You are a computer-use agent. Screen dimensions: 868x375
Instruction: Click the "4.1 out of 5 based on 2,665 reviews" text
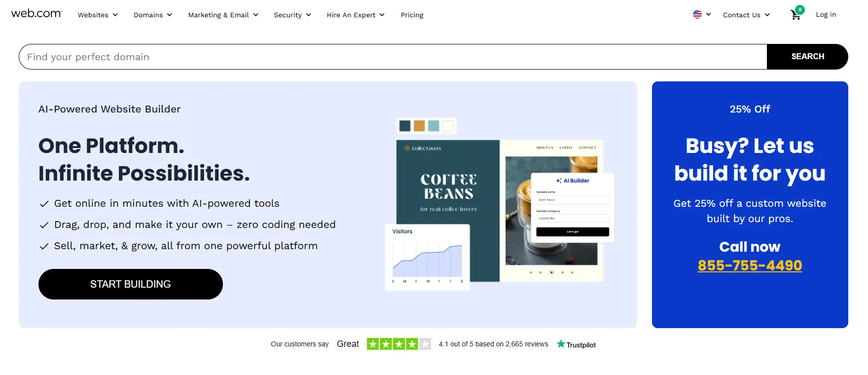pos(493,344)
